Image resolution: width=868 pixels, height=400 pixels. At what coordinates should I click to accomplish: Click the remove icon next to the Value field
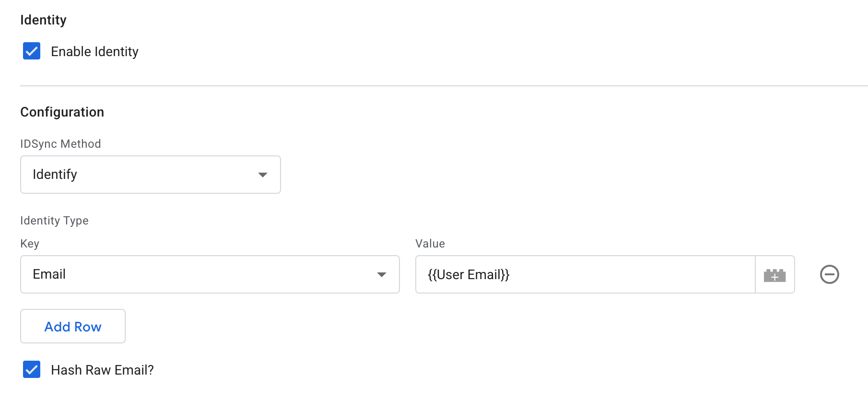pos(830,274)
